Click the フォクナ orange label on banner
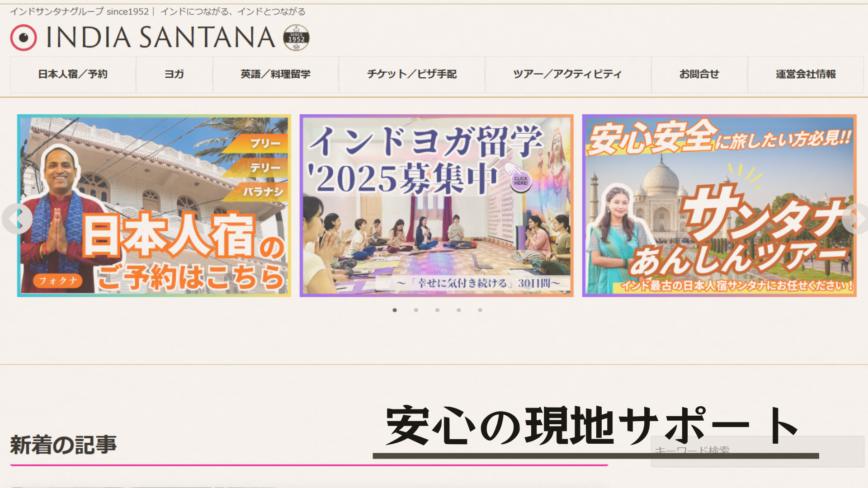This screenshot has height=488, width=868. [57, 281]
